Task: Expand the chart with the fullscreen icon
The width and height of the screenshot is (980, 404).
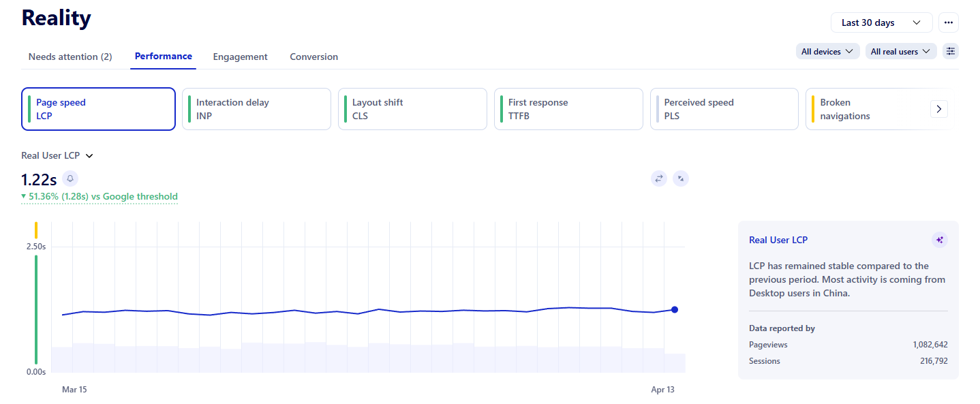Action: click(x=680, y=178)
